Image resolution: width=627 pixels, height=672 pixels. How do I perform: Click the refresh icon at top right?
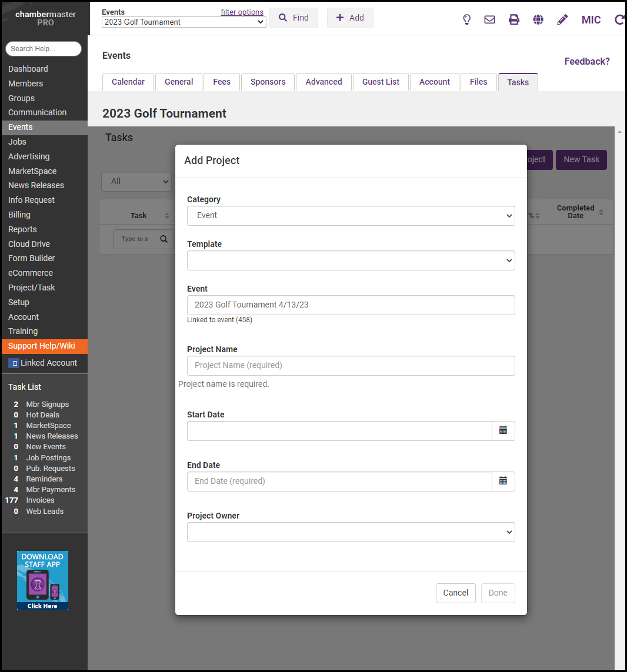619,19
